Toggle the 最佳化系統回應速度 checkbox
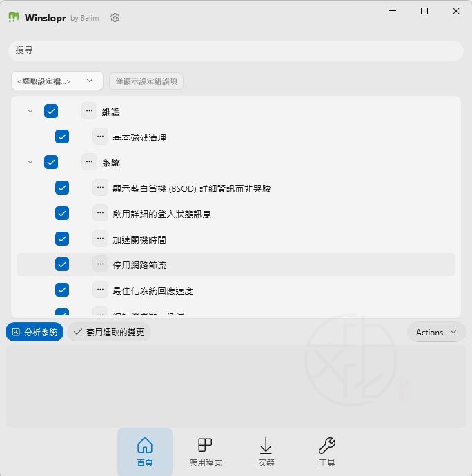This screenshot has width=472, height=476. (x=62, y=290)
